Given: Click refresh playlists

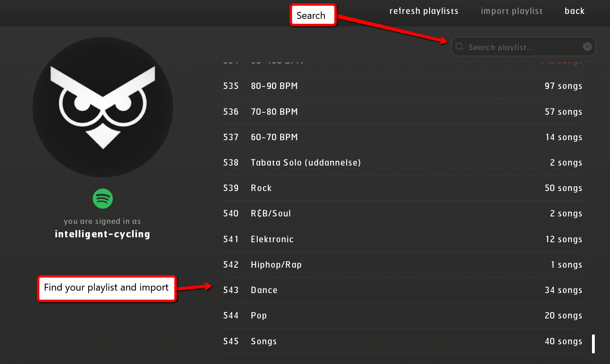Looking at the screenshot, I should click(424, 11).
